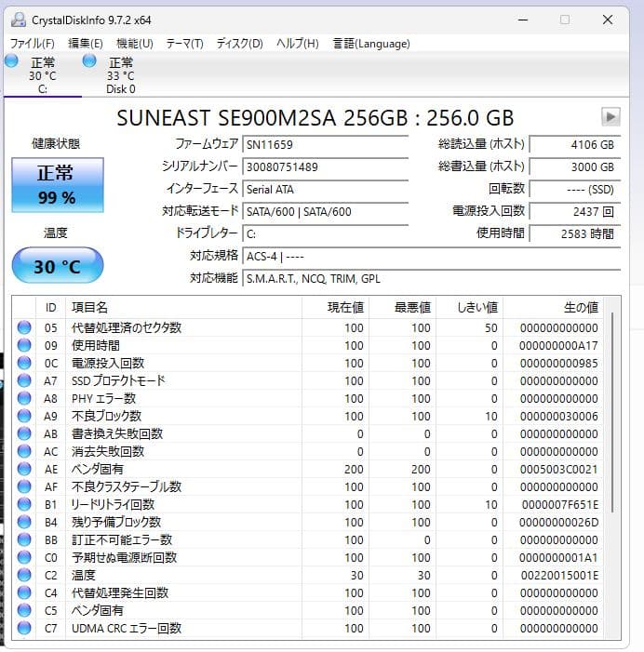Click the 項目名 column header
This screenshot has height=652, width=644.
(183, 308)
